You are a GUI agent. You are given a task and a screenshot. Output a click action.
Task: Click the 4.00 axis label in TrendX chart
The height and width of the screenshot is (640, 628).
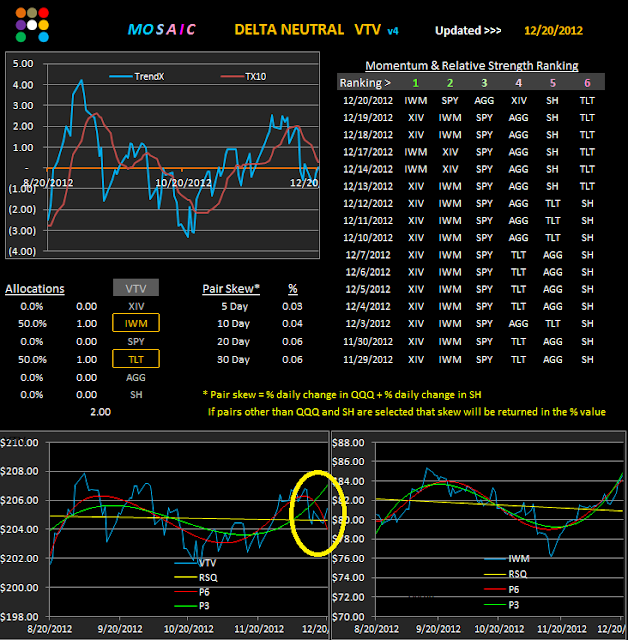tap(23, 85)
